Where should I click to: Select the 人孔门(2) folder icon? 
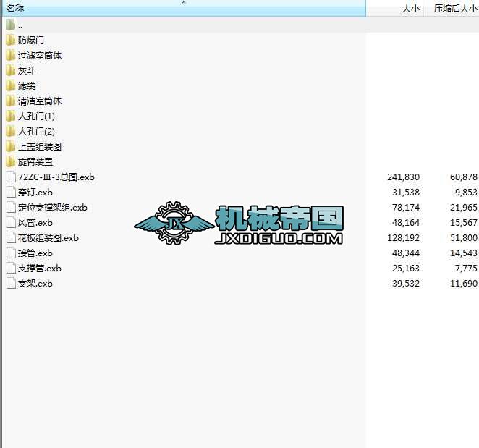coord(10,132)
